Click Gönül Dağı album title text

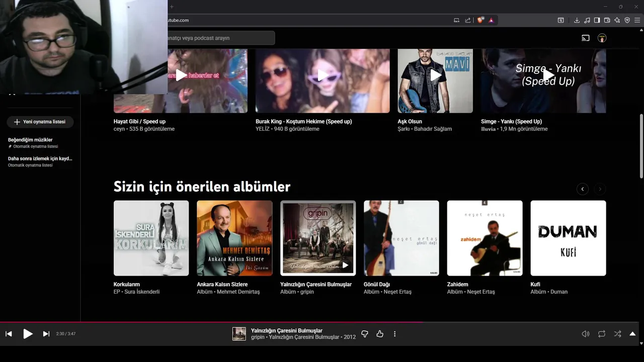pos(377,284)
